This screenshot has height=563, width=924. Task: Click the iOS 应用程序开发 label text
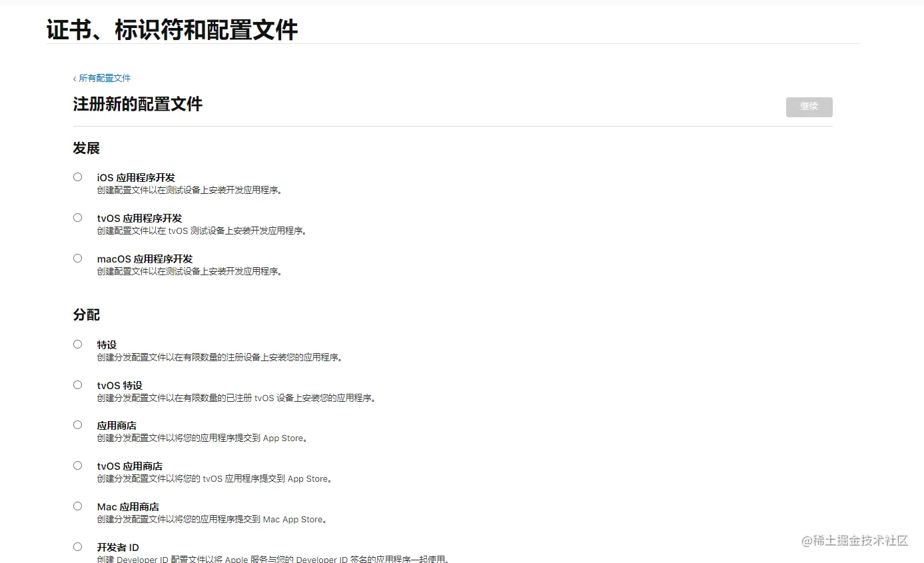pyautogui.click(x=136, y=177)
